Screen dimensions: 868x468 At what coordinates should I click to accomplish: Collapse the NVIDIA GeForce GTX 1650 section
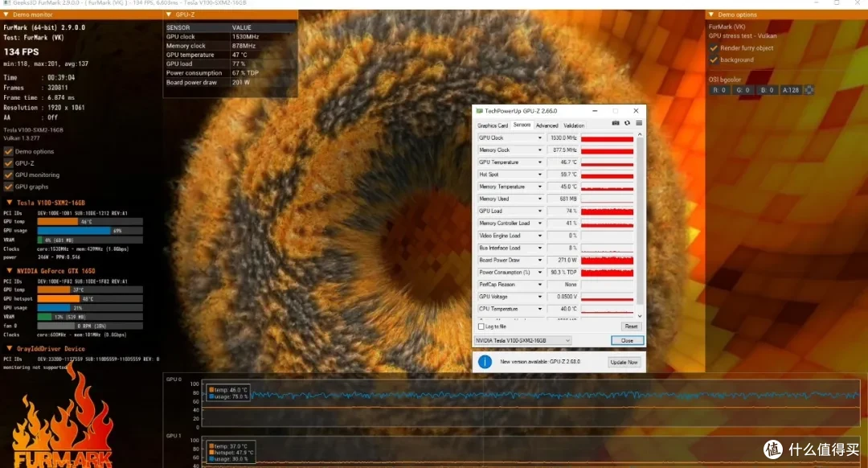click(10, 271)
